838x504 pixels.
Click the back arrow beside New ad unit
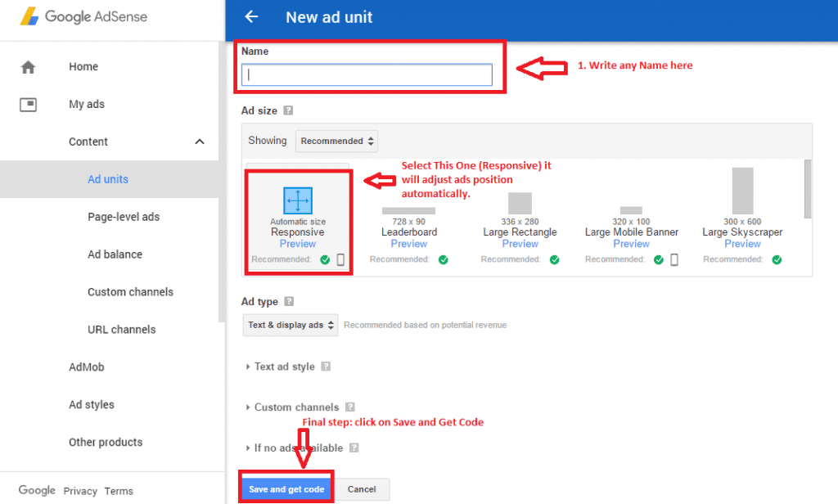[251, 16]
